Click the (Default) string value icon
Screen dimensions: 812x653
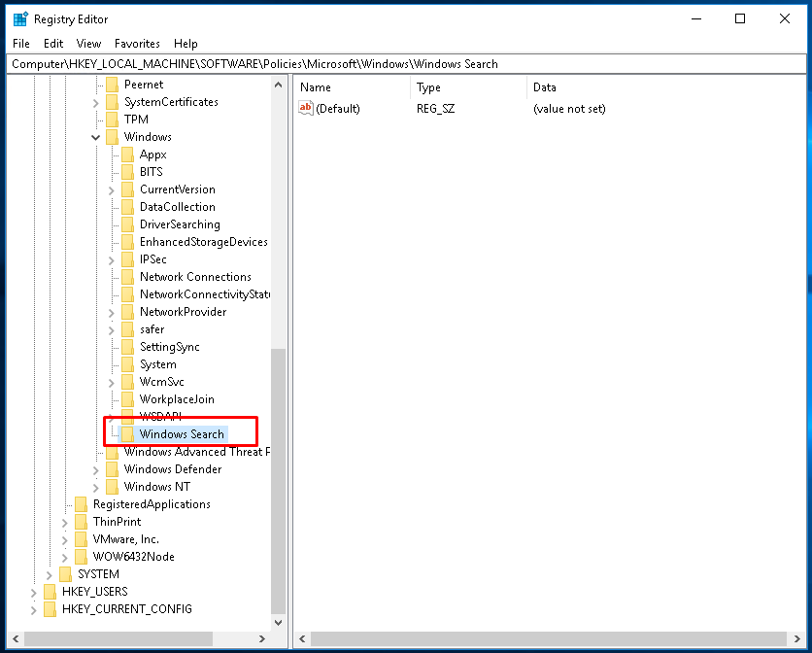tap(306, 108)
